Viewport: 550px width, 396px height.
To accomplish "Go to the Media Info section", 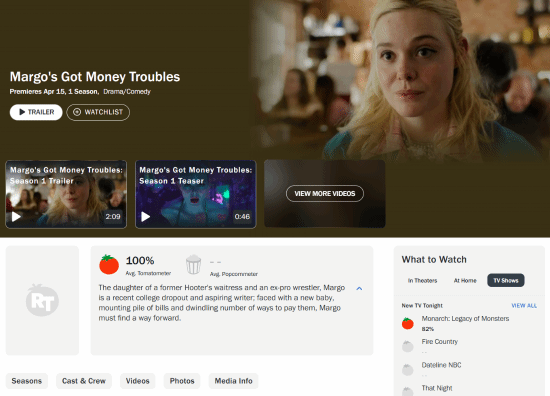I will tap(234, 381).
